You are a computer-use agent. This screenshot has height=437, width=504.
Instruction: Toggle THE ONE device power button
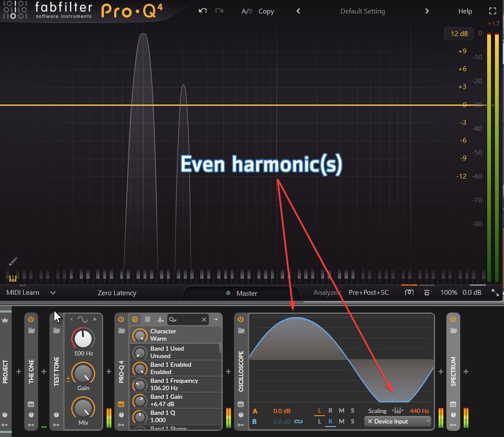pyautogui.click(x=31, y=320)
